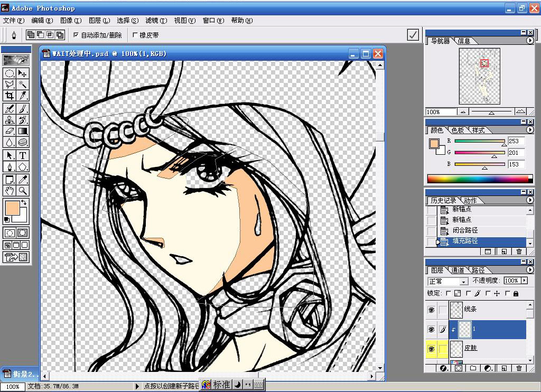Viewport: 541px width, 392px height.
Task: Click the color spectrum ramp bar
Action: tap(479, 179)
